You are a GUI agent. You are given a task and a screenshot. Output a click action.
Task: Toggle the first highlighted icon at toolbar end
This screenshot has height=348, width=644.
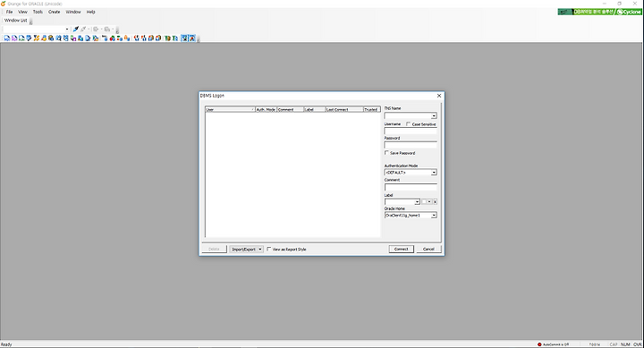184,38
